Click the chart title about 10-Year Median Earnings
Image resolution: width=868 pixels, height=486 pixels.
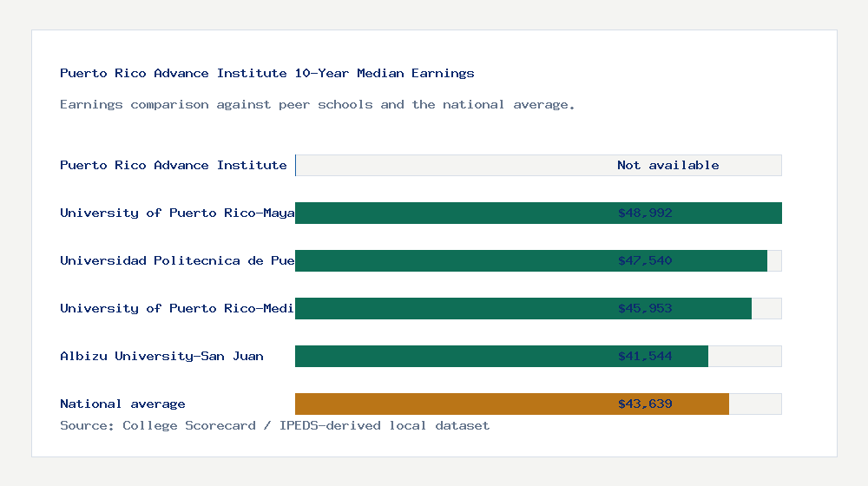coord(266,73)
